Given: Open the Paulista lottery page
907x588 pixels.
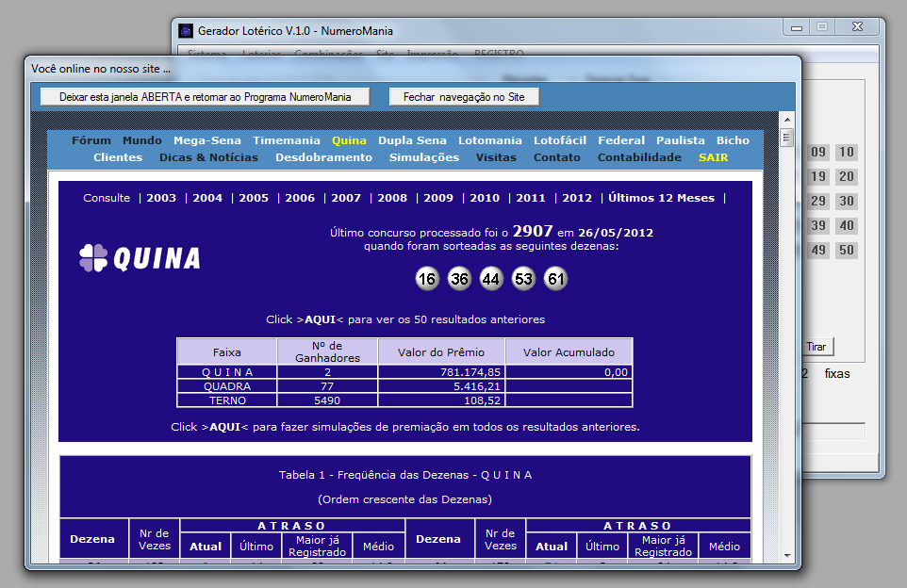Looking at the screenshot, I should pyautogui.click(x=681, y=140).
